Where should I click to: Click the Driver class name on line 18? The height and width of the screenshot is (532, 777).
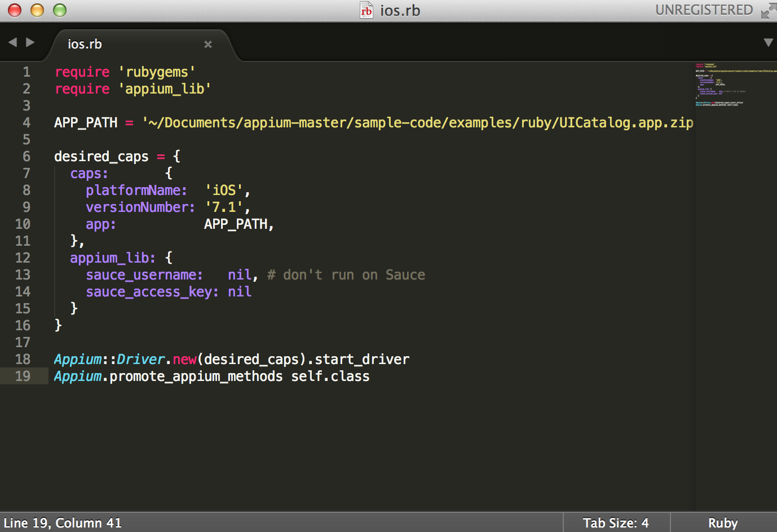[141, 360]
